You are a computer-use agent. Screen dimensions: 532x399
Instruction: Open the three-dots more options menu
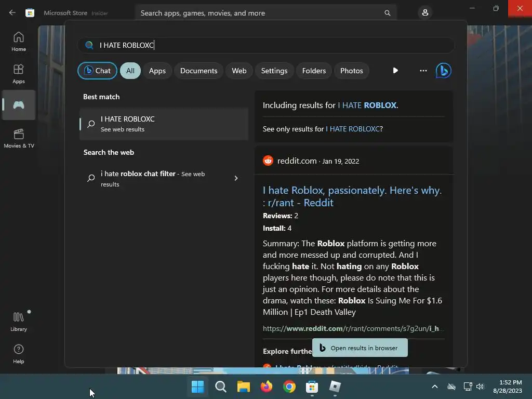pyautogui.click(x=423, y=71)
